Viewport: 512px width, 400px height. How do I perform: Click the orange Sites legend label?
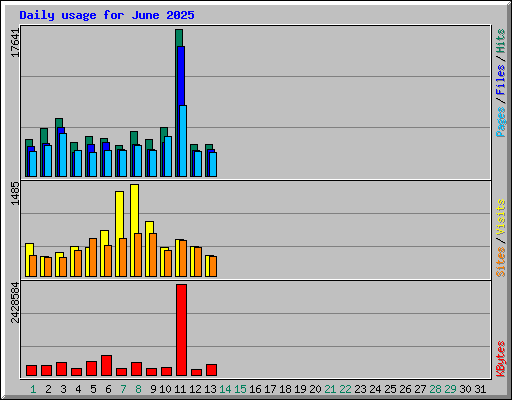pos(500,262)
